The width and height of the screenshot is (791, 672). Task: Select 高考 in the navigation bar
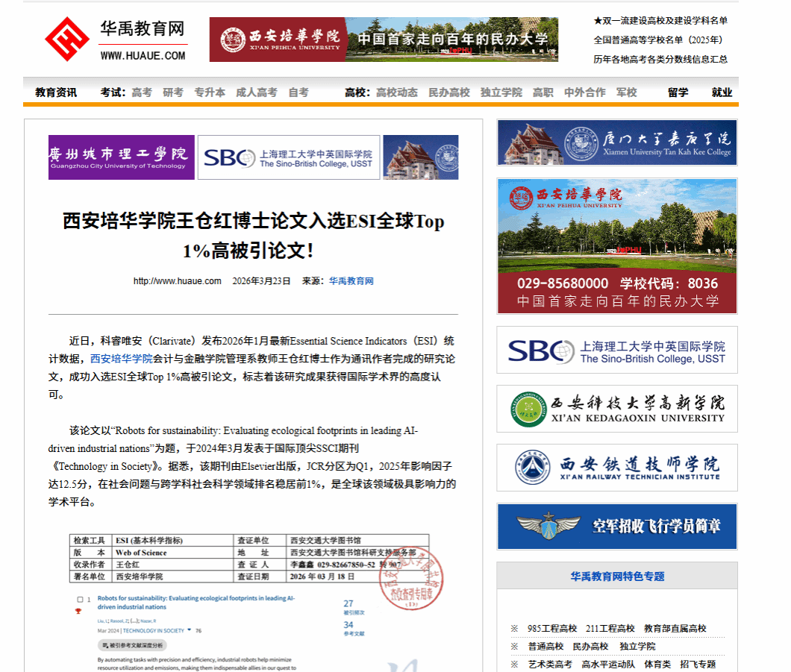[142, 92]
